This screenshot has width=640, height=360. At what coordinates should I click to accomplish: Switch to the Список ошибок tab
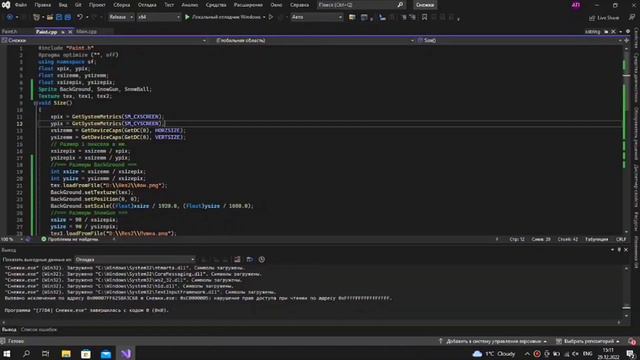pos(39,329)
